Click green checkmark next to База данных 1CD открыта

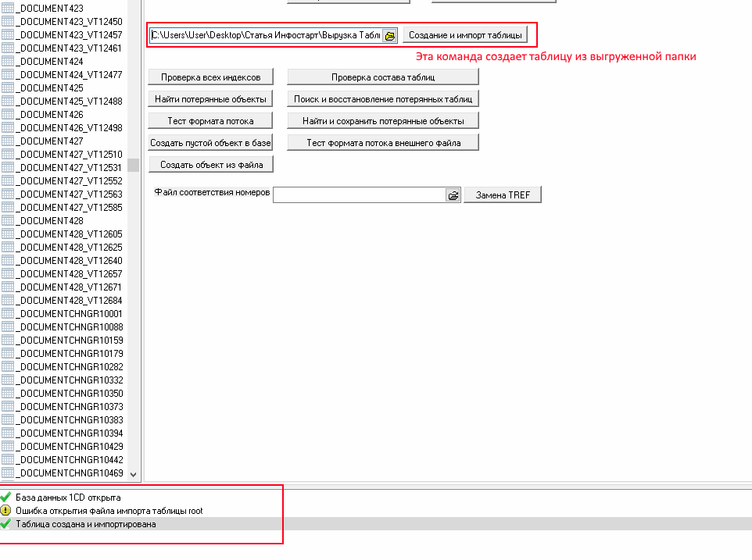click(6, 497)
